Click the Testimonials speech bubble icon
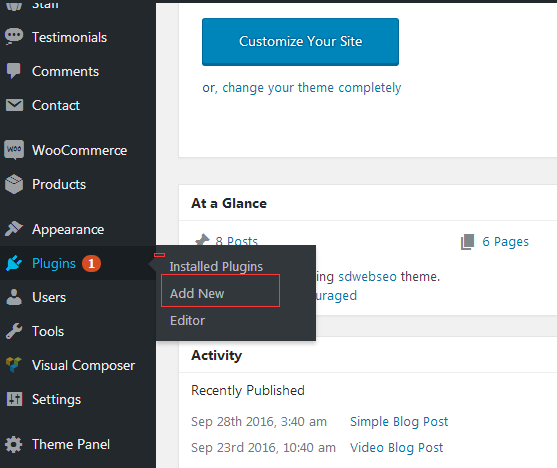Viewport: 557px width, 468px height. pos(14,37)
